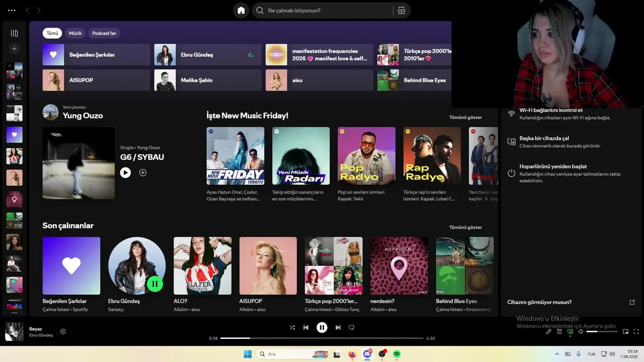This screenshot has width=644, height=362.
Task: Skip to the next track
Action: click(x=338, y=327)
